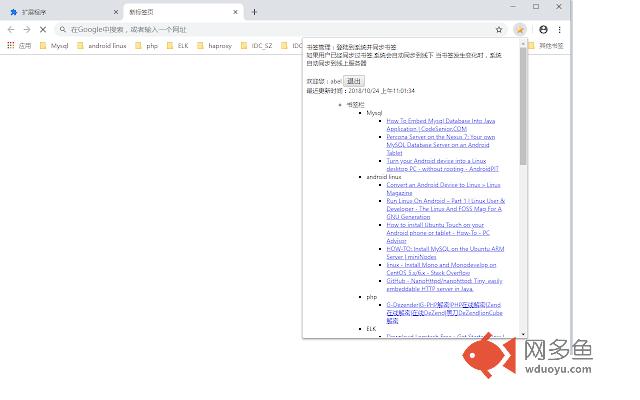Open the user profile avatar icon
640x400 pixels.
pyautogui.click(x=543, y=29)
